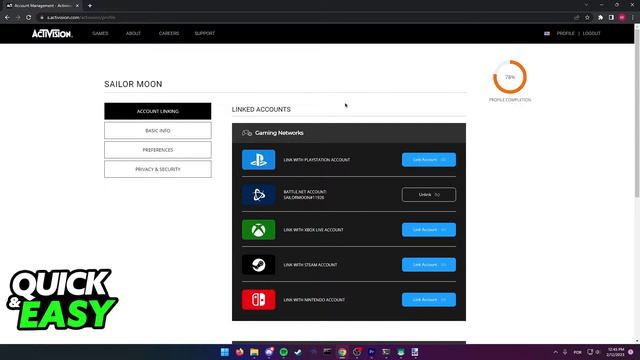Click the LINKED ACCOUNTS heading
Image resolution: width=640 pixels, height=360 pixels.
(261, 109)
